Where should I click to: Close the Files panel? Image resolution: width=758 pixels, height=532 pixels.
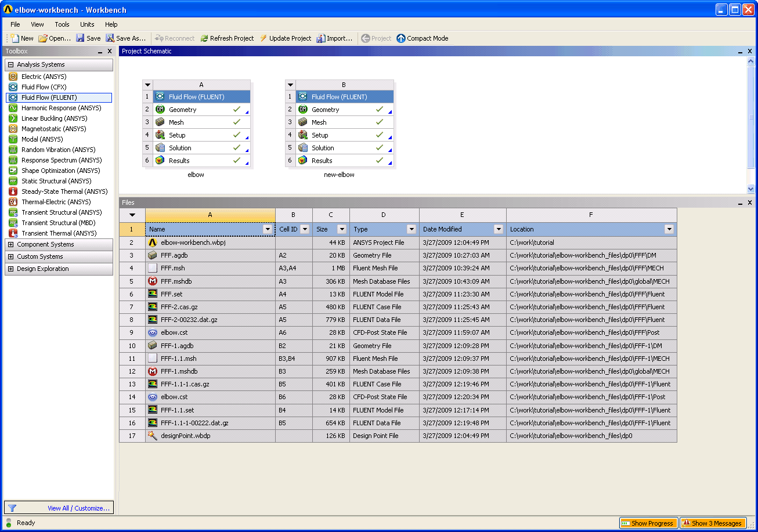click(x=750, y=203)
